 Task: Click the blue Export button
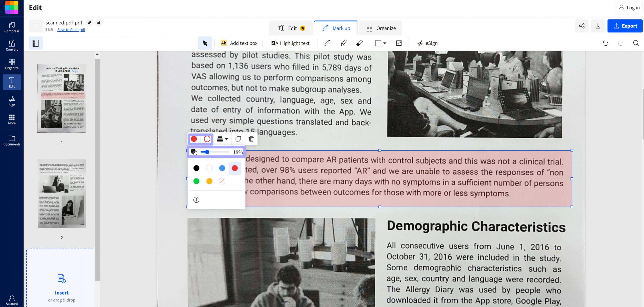625,26
